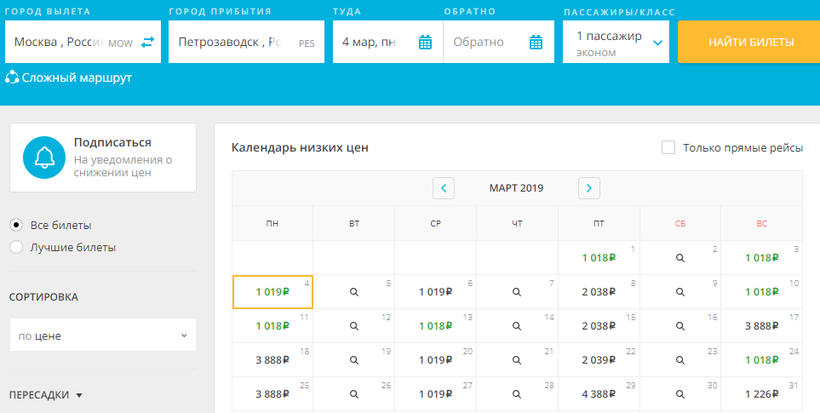Open the departure date calendar icon

tap(425, 42)
